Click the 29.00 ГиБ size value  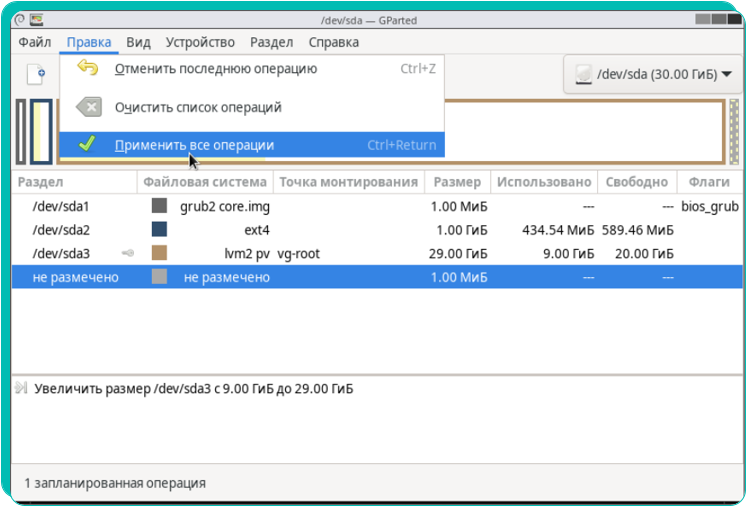tap(458, 254)
